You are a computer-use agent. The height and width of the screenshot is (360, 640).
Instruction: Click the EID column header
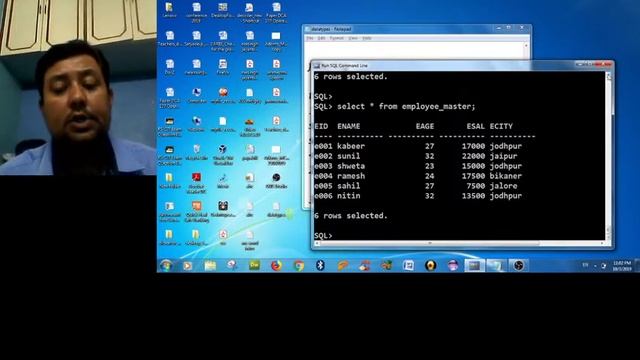(321, 126)
